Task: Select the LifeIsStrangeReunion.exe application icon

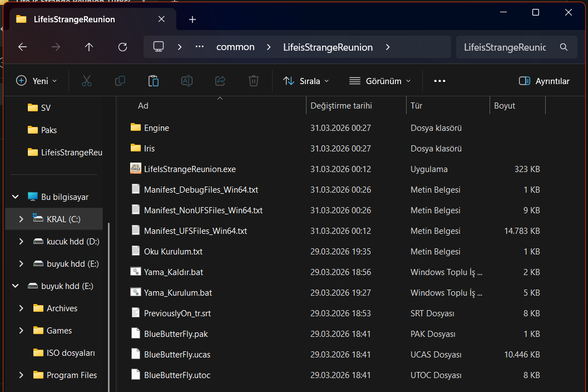Action: coord(135,169)
